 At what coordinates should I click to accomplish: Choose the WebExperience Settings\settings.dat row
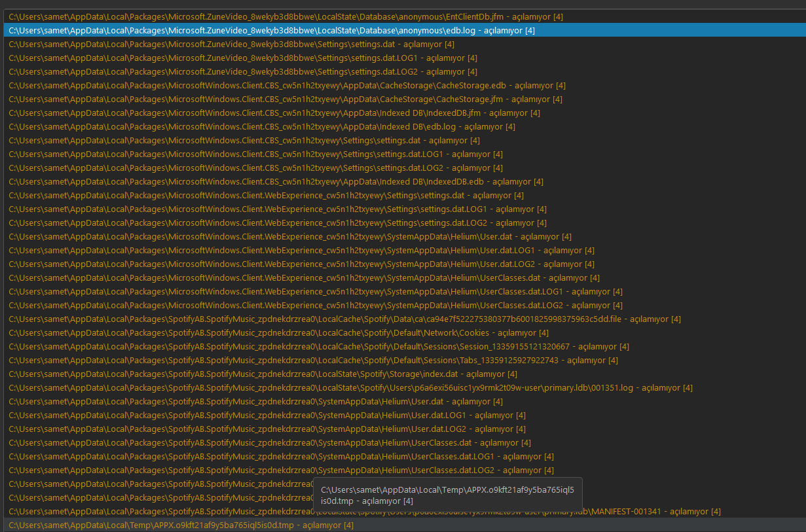click(x=404, y=195)
